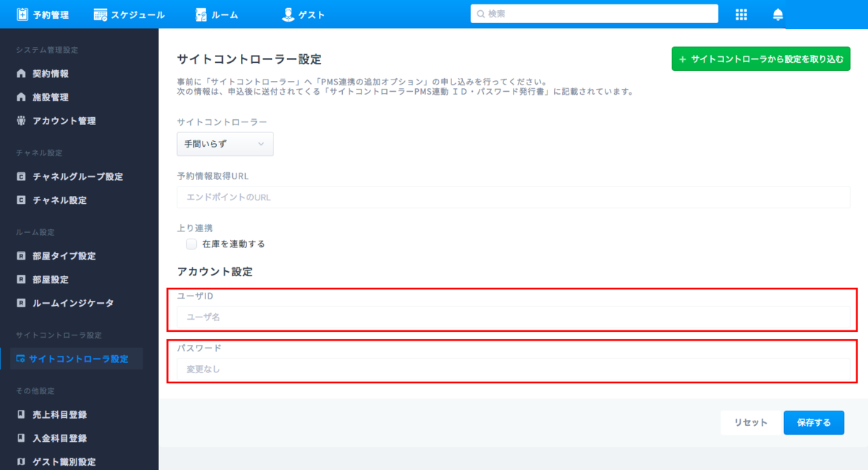Open the notification bell
The height and width of the screenshot is (470, 868).
click(x=778, y=14)
